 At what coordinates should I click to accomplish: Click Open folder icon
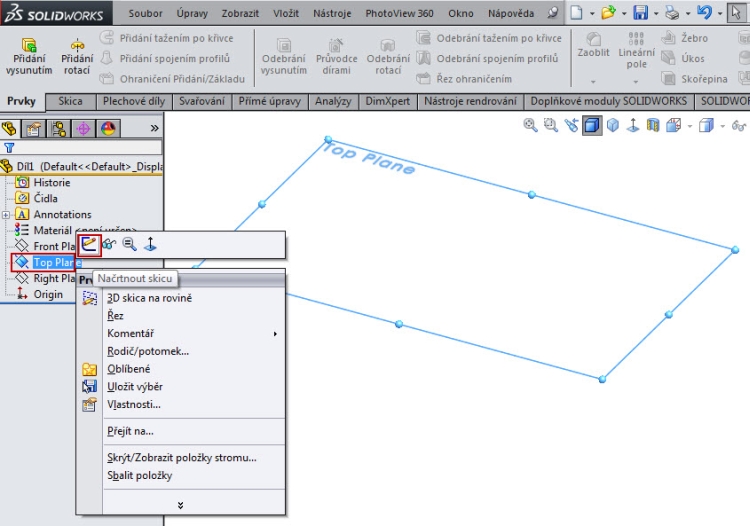[x=608, y=12]
